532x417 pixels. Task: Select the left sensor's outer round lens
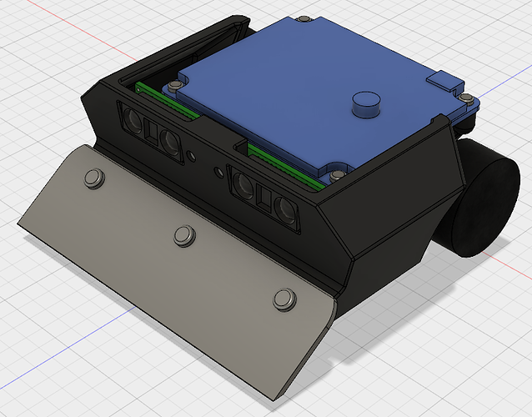tap(133, 120)
